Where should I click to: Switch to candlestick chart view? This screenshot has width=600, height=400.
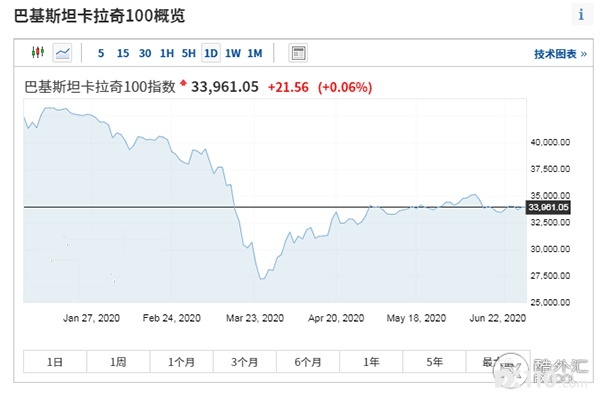[x=38, y=52]
